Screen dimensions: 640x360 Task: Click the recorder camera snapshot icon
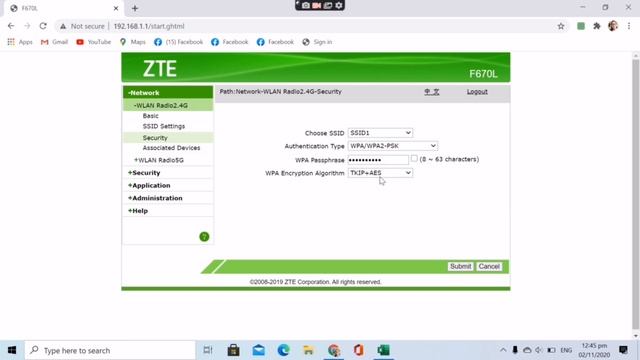pyautogui.click(x=306, y=5)
